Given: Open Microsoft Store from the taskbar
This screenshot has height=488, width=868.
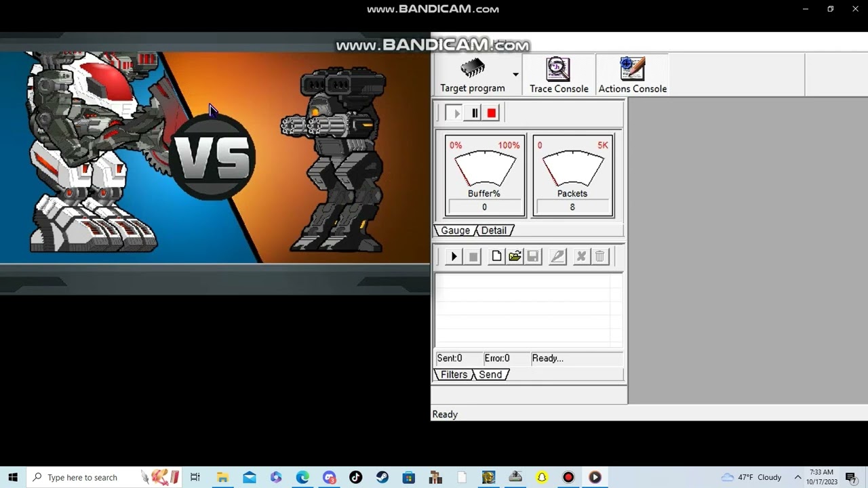Looking at the screenshot, I should tap(408, 477).
